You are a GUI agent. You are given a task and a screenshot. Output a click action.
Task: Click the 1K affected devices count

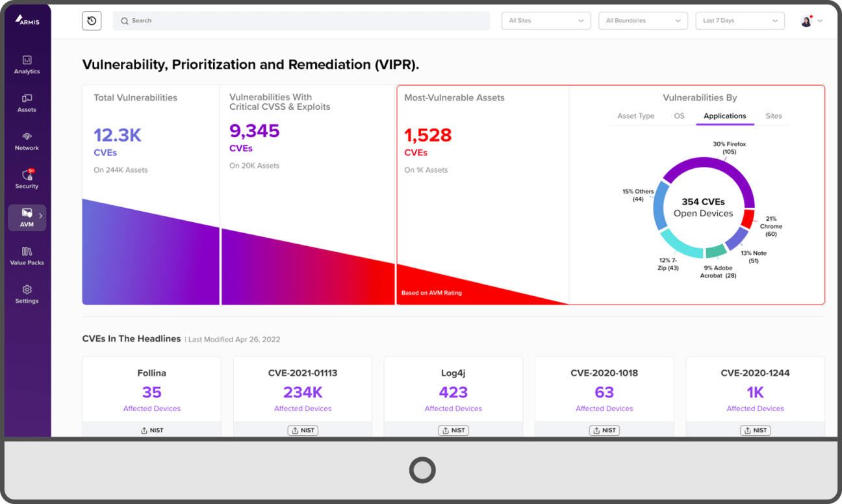tap(755, 392)
